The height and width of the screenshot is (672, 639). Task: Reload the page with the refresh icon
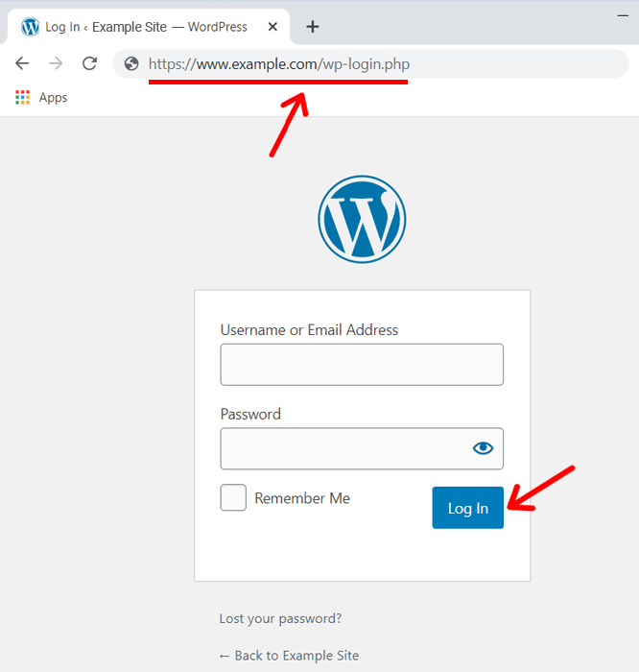click(89, 63)
